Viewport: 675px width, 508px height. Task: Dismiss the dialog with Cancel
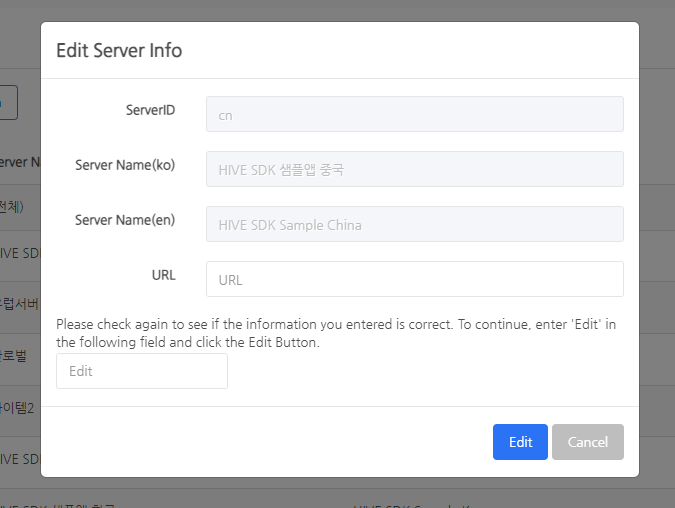pos(587,442)
